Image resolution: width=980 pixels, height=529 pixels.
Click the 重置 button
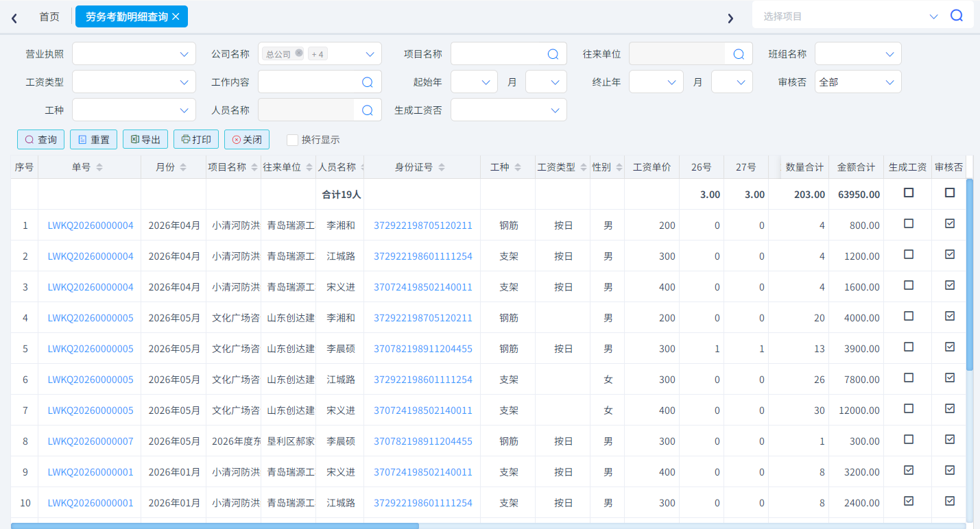tap(94, 140)
